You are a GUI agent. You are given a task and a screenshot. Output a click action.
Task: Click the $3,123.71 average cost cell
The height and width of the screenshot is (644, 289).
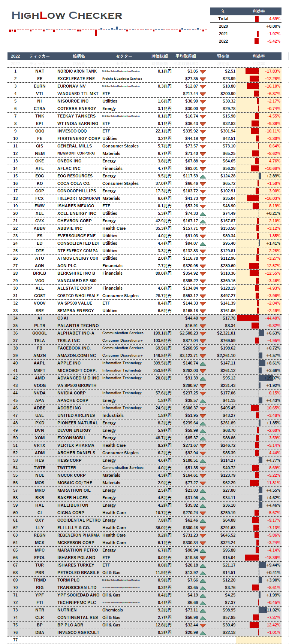[189, 355]
